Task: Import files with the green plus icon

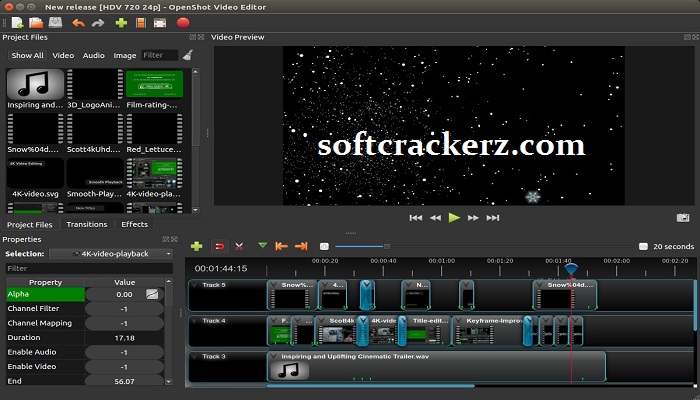Action: coord(121,23)
